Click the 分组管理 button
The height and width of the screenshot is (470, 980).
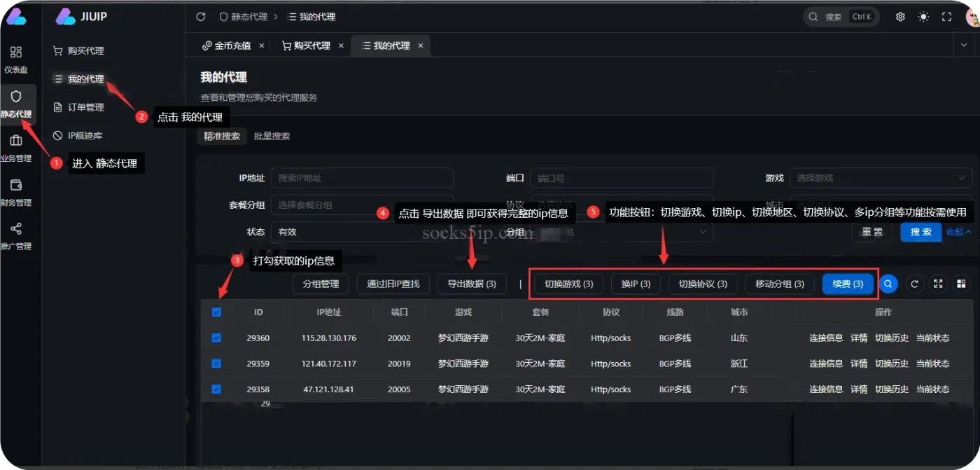[x=321, y=284]
